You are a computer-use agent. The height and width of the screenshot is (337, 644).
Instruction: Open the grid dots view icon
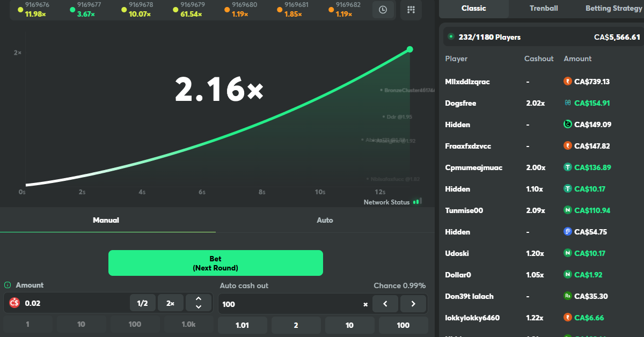coord(412,10)
